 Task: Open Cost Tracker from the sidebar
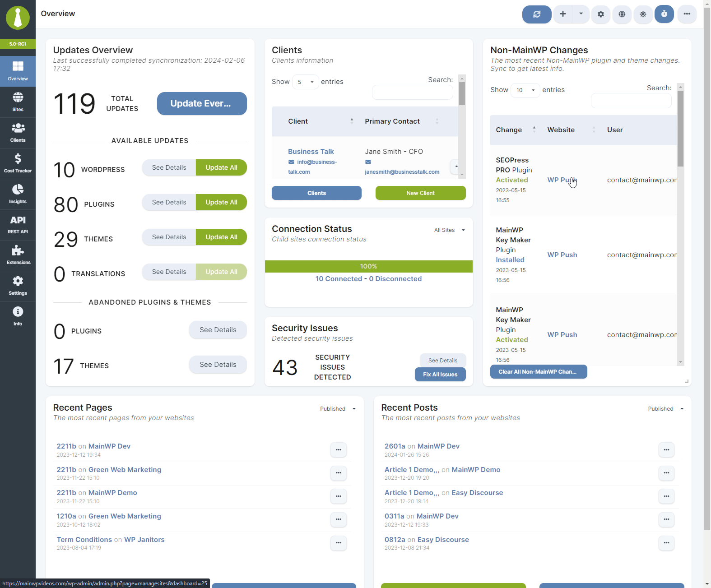click(18, 163)
